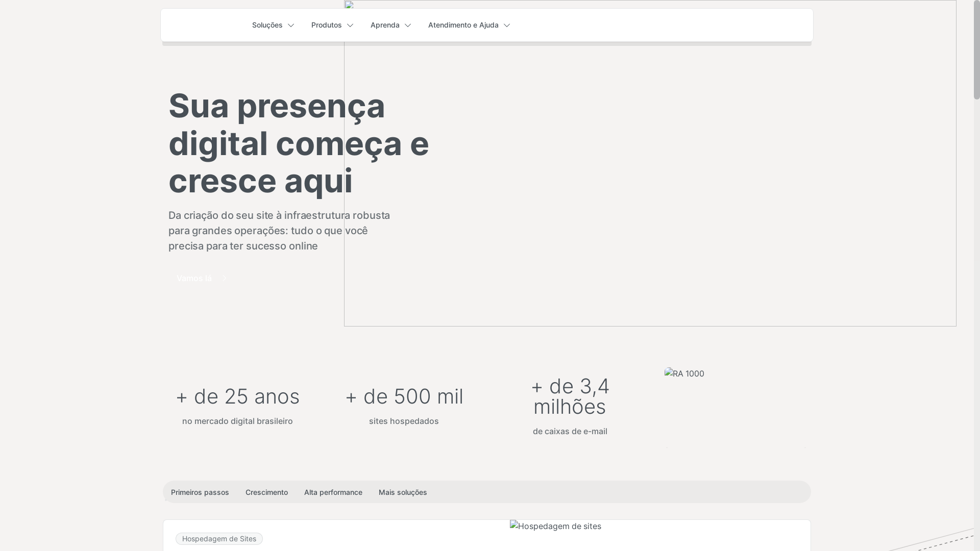Click the '+ de 25 anos' statistic
This screenshot has height=551, width=980.
238,396
